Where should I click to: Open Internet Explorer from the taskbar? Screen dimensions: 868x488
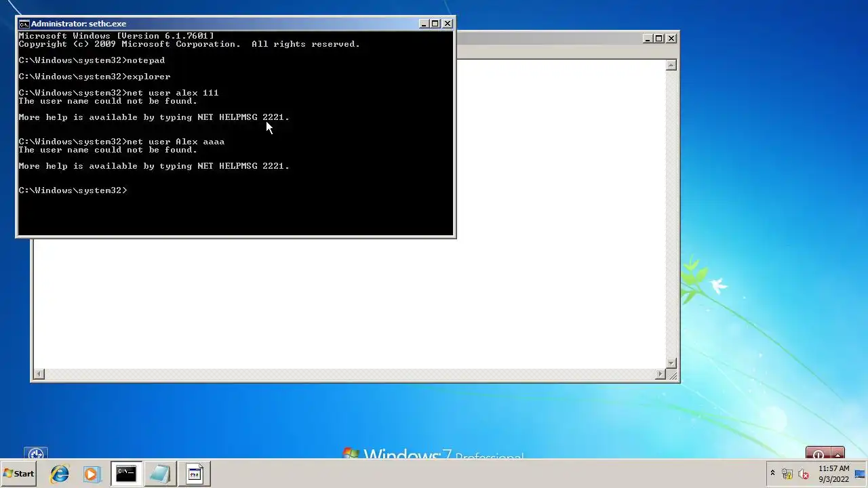coord(60,474)
